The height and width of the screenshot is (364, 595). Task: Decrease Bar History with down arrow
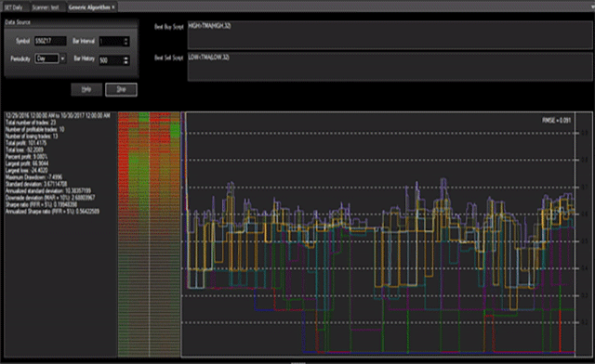click(x=126, y=63)
